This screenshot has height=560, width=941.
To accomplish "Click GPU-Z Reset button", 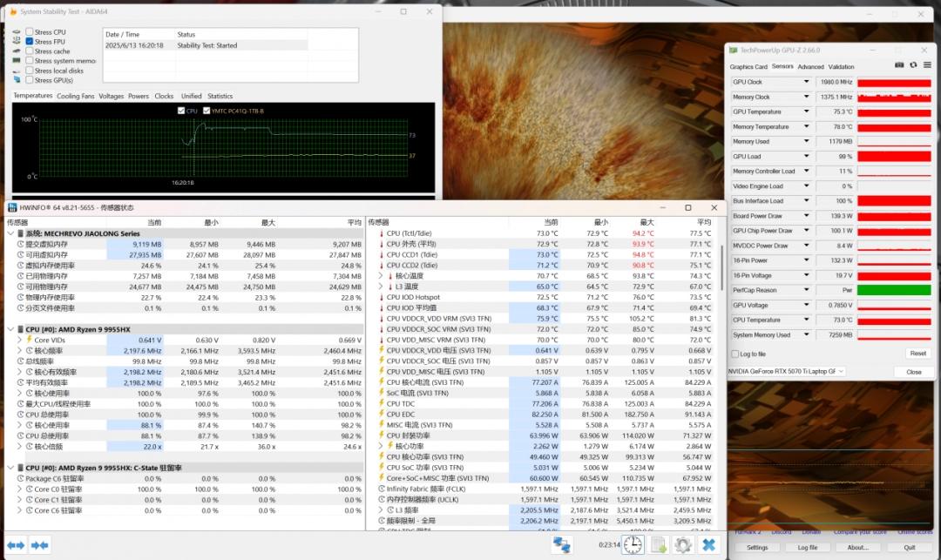I will click(917, 354).
